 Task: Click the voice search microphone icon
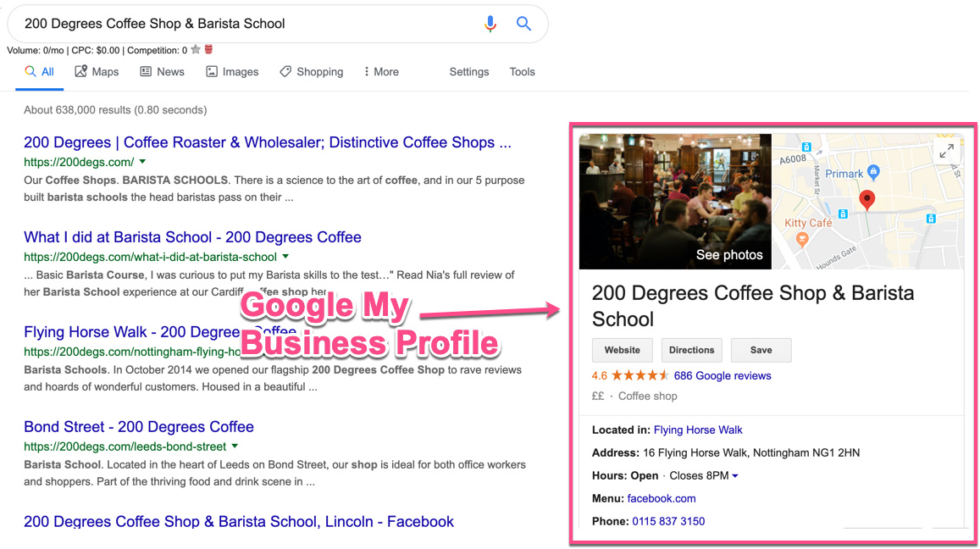click(490, 24)
